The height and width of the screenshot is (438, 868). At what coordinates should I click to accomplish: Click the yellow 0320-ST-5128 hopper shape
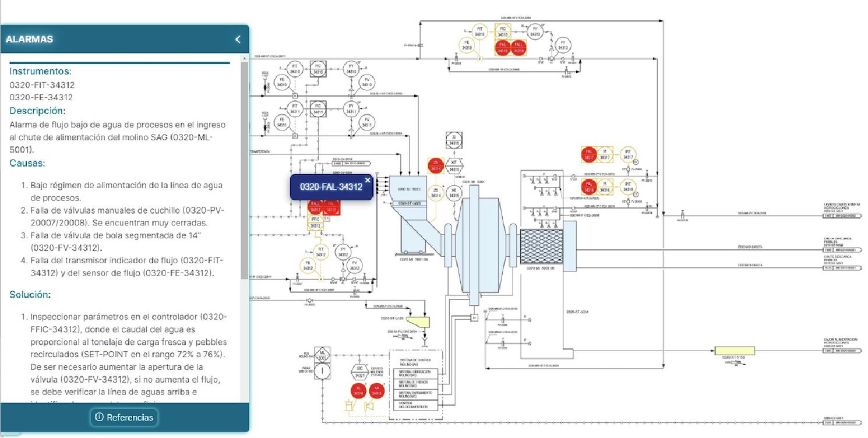(418, 321)
